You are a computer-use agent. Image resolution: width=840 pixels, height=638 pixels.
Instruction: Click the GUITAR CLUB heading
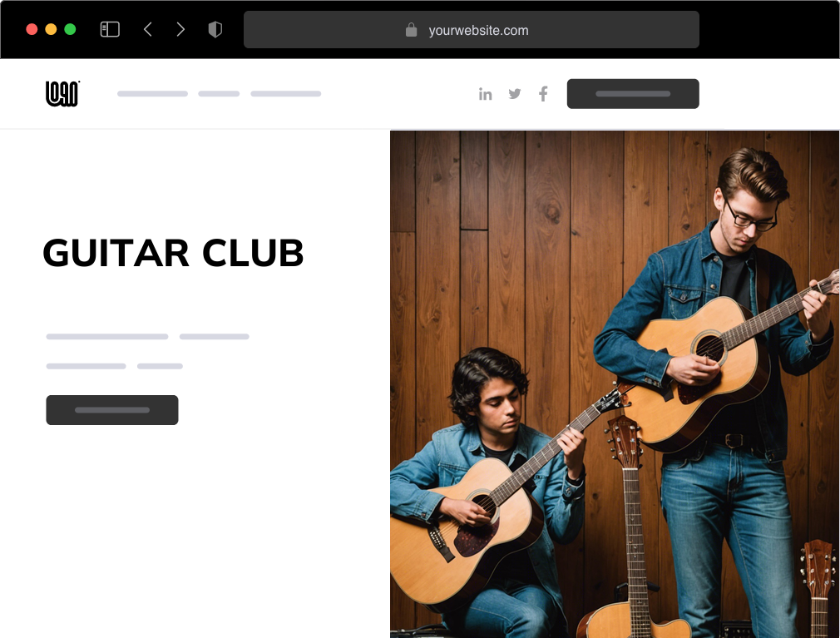[173, 253]
